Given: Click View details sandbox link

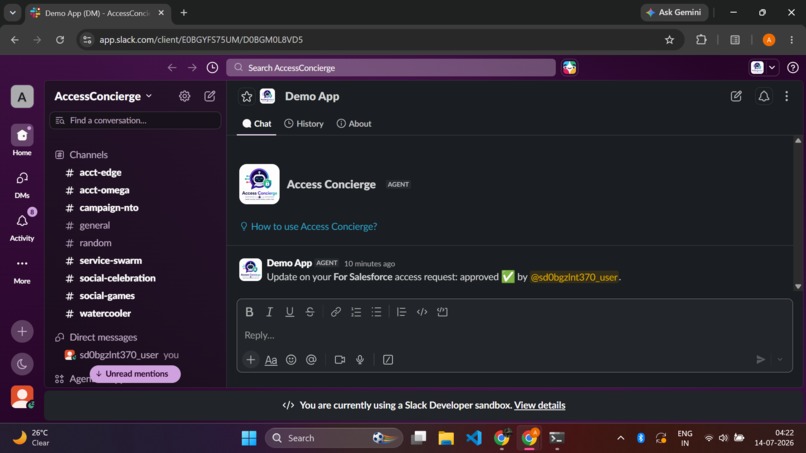Looking at the screenshot, I should coord(539,405).
